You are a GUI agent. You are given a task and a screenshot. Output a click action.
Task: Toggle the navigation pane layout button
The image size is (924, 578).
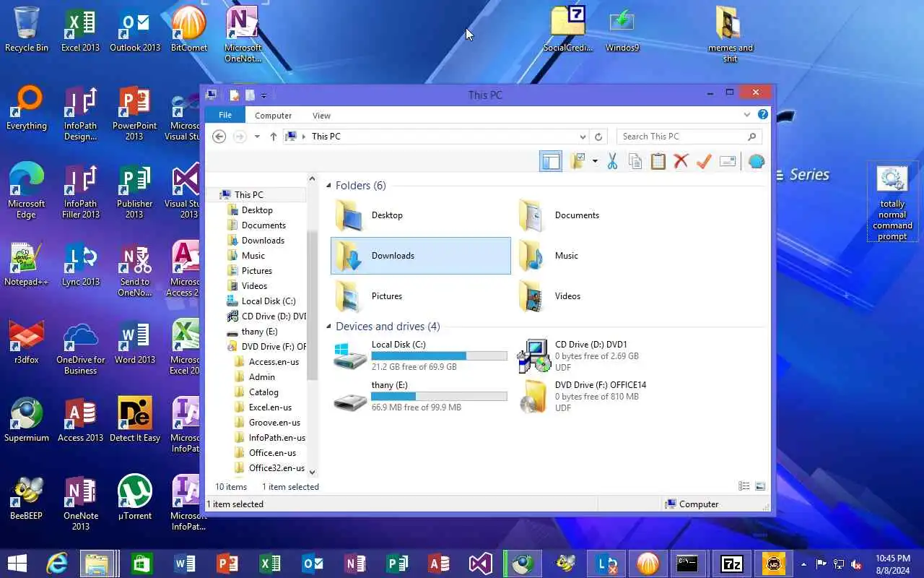coord(551,162)
